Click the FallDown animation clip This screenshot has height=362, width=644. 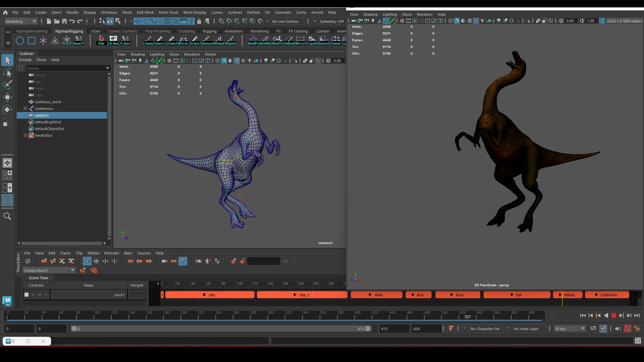(x=607, y=295)
